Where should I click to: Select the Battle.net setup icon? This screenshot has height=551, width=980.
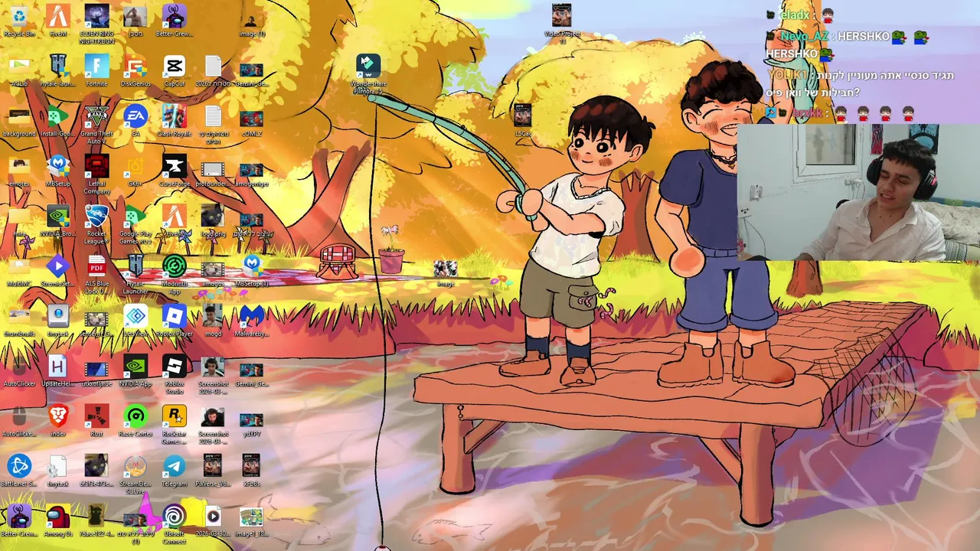[x=19, y=471]
